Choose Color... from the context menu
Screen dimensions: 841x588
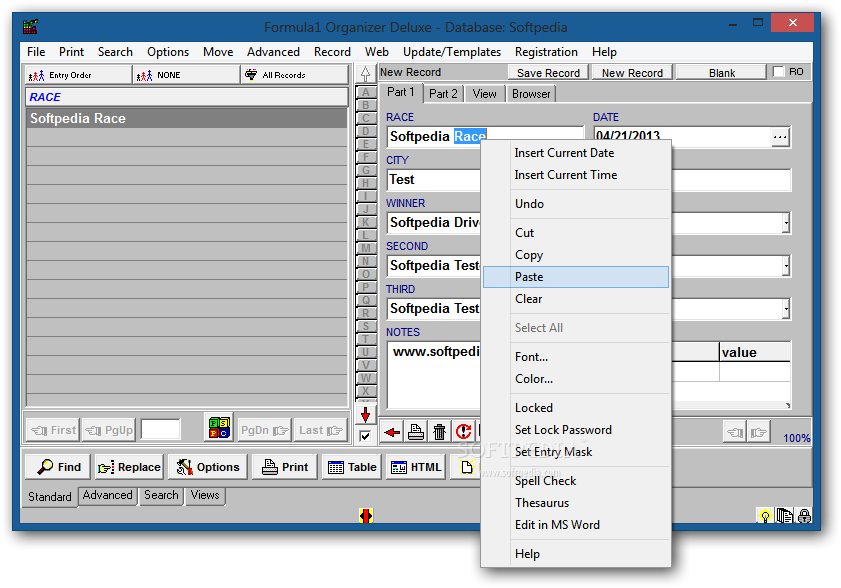(x=576, y=379)
